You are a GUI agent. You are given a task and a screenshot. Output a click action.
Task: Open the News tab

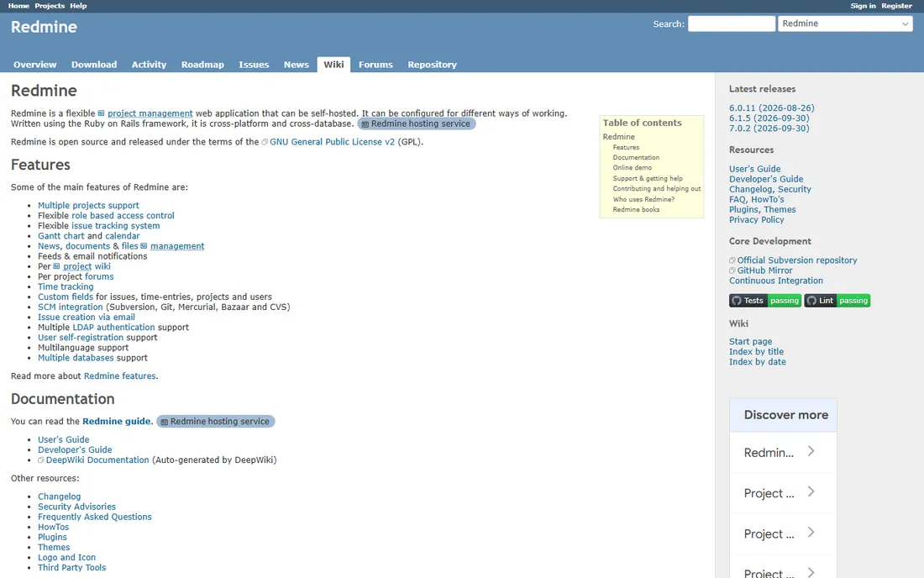(x=297, y=65)
